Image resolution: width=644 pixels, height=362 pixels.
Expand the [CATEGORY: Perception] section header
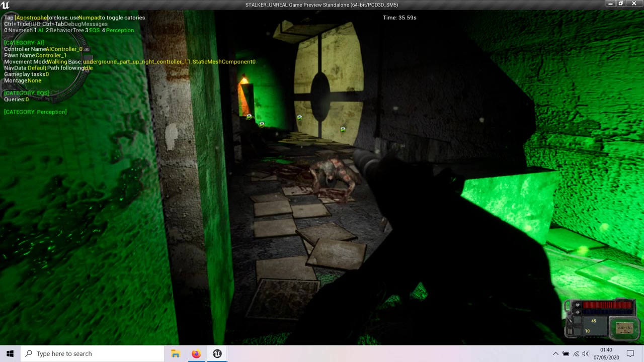point(35,112)
